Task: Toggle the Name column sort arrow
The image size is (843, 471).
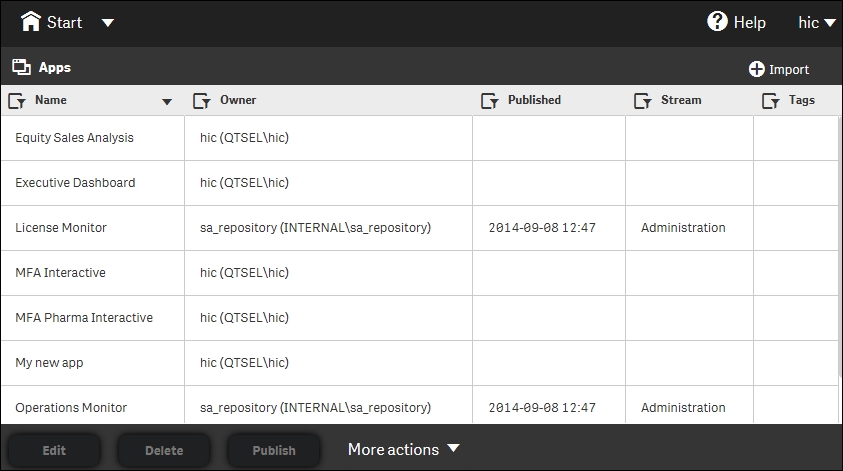Action: click(167, 102)
